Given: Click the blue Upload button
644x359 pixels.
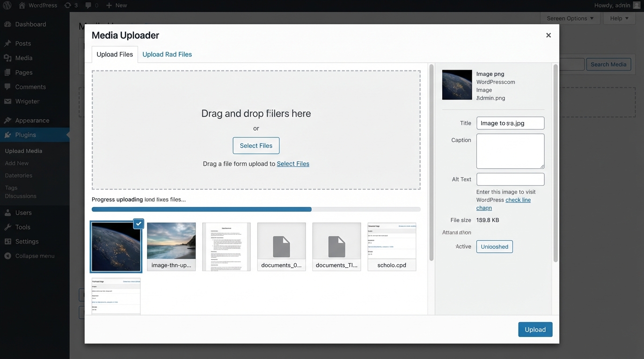Looking at the screenshot, I should pos(535,330).
